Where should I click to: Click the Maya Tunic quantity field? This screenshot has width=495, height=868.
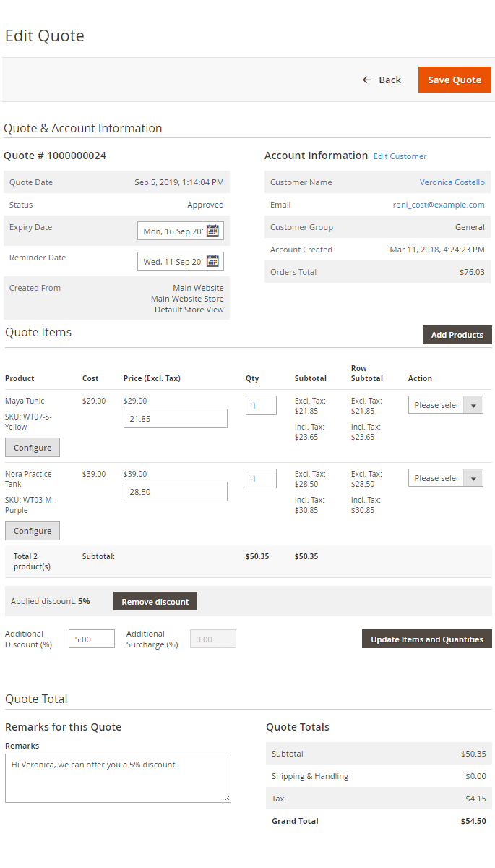[261, 405]
